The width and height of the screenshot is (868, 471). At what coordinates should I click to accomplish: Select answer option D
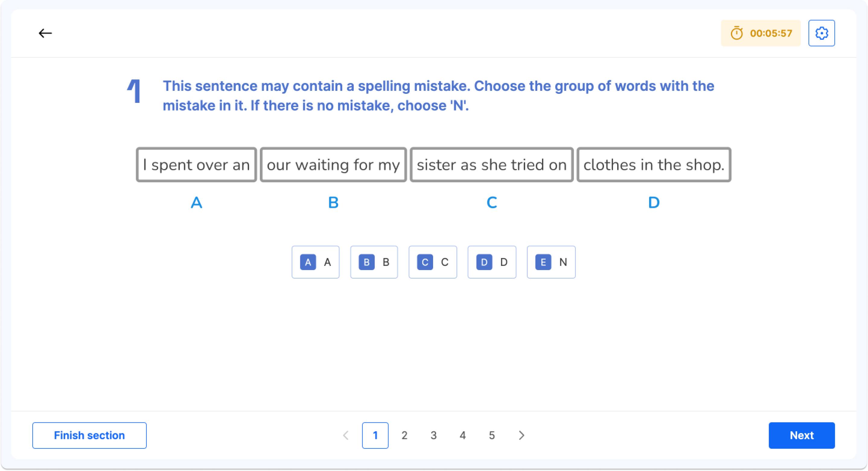pyautogui.click(x=492, y=262)
